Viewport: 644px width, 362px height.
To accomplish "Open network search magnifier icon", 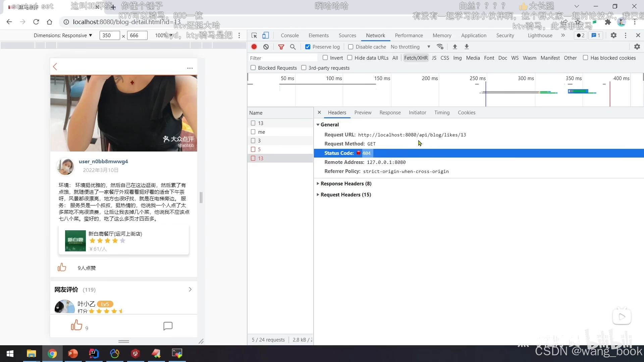I will point(293,47).
